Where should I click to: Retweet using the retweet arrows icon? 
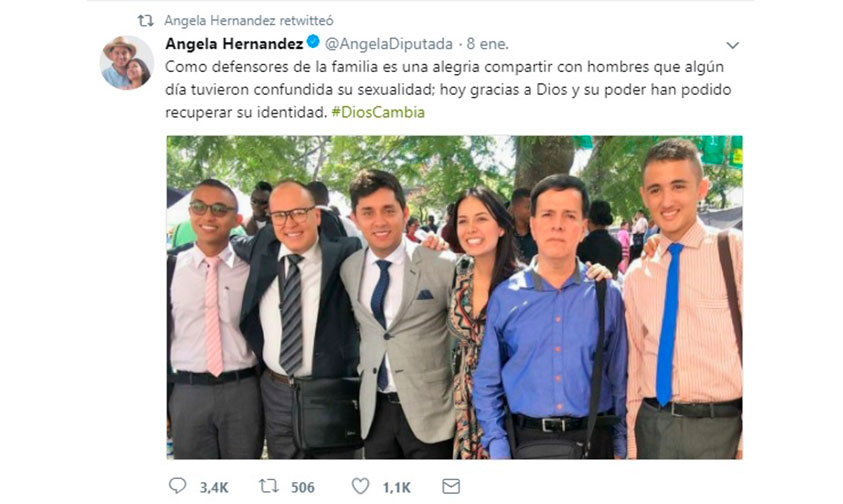(269, 486)
